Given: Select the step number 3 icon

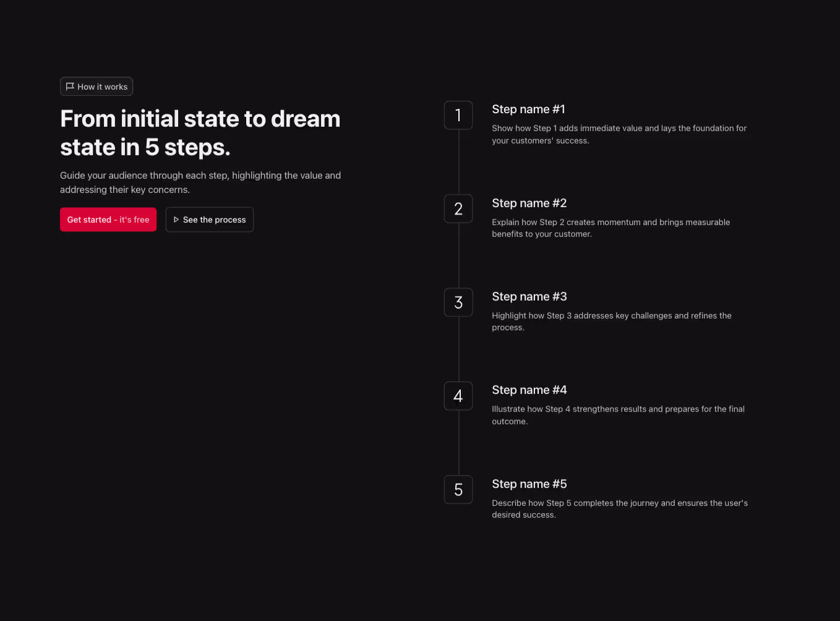Looking at the screenshot, I should coord(458,302).
